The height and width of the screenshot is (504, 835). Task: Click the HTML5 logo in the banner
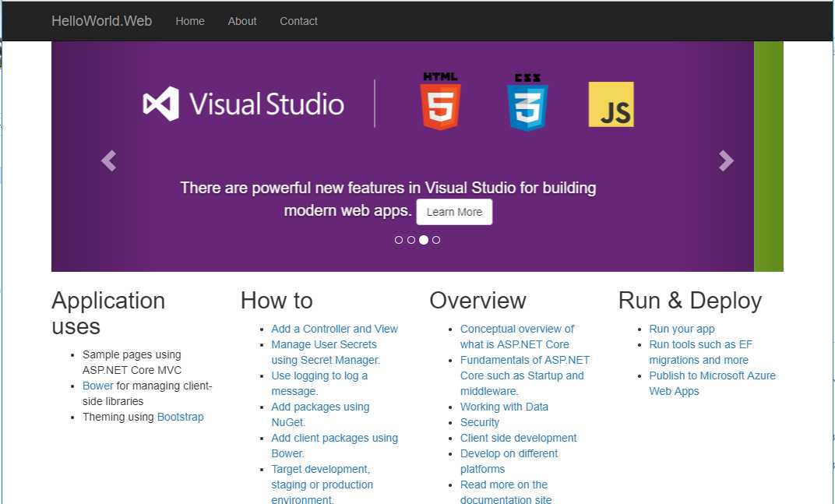(440, 101)
